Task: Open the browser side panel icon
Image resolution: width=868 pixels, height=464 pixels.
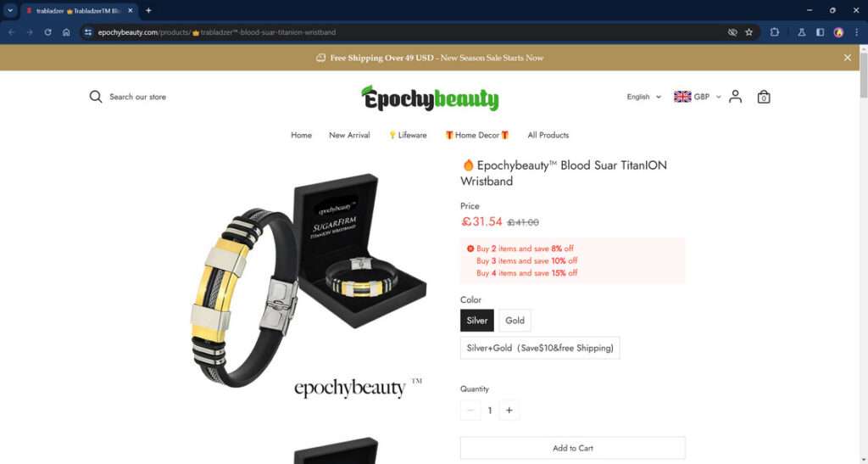Action: click(820, 32)
